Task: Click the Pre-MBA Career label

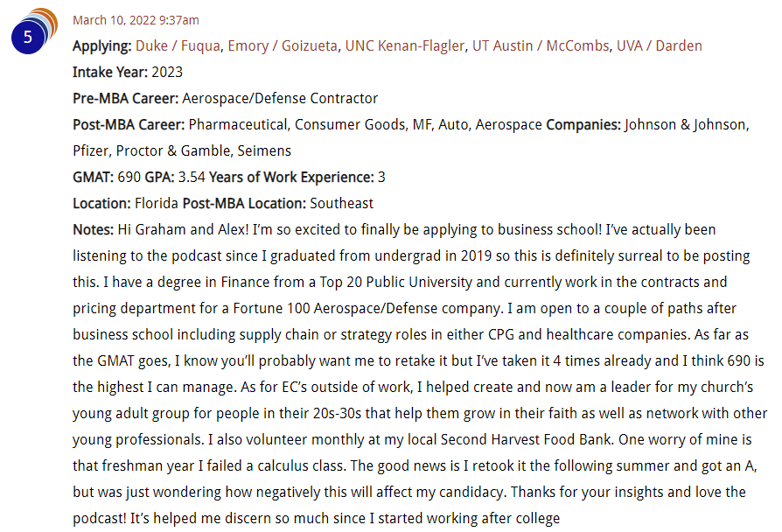Action: coord(126,98)
